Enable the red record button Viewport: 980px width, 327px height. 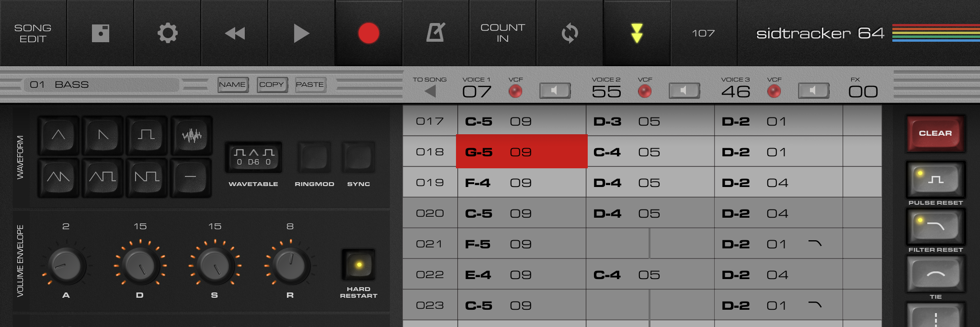369,33
